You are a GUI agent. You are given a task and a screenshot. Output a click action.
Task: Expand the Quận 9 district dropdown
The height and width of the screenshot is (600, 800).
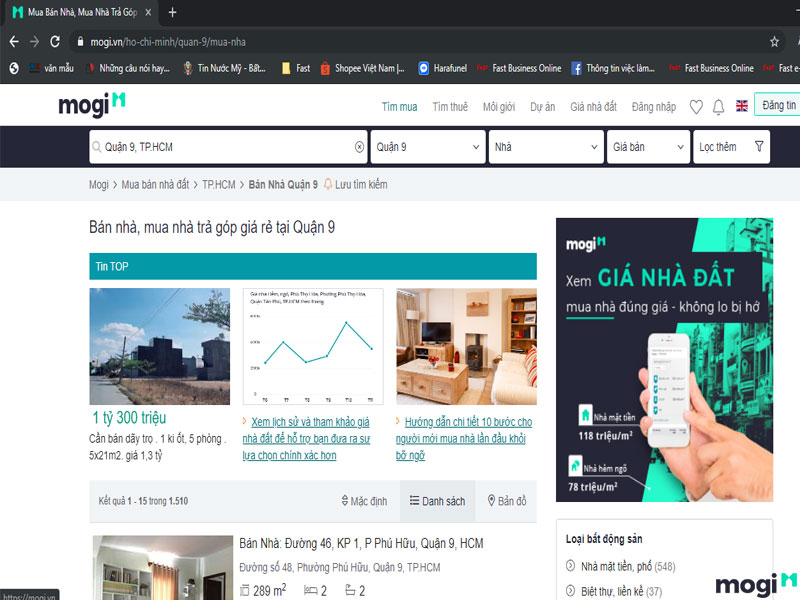(x=427, y=146)
